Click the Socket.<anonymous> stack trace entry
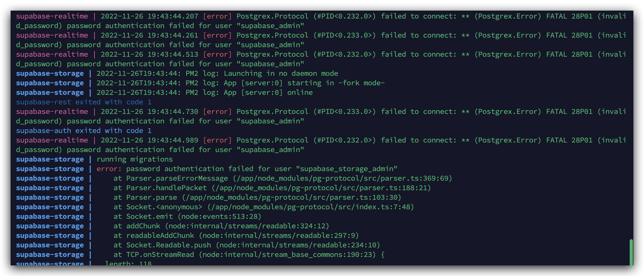 coord(164,207)
